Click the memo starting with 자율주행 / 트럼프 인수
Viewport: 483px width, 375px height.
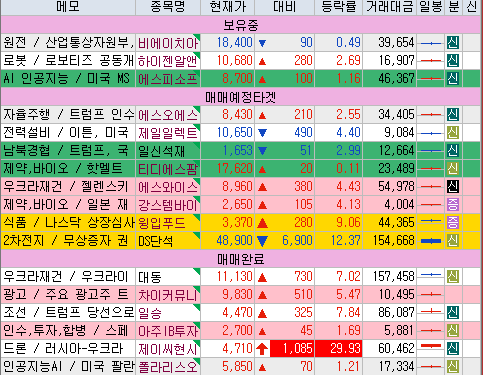click(68, 115)
